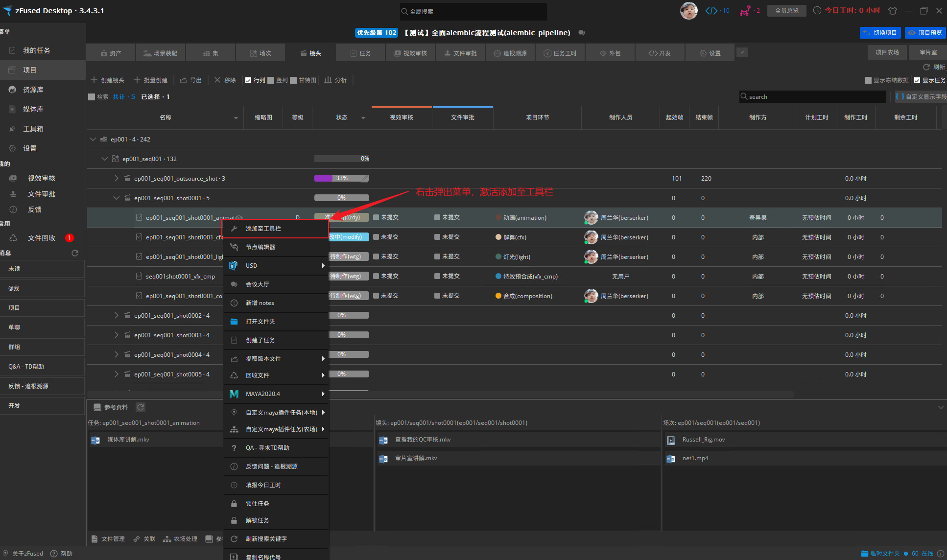Open the 任务工时 tab
The image size is (947, 560).
[560, 53]
